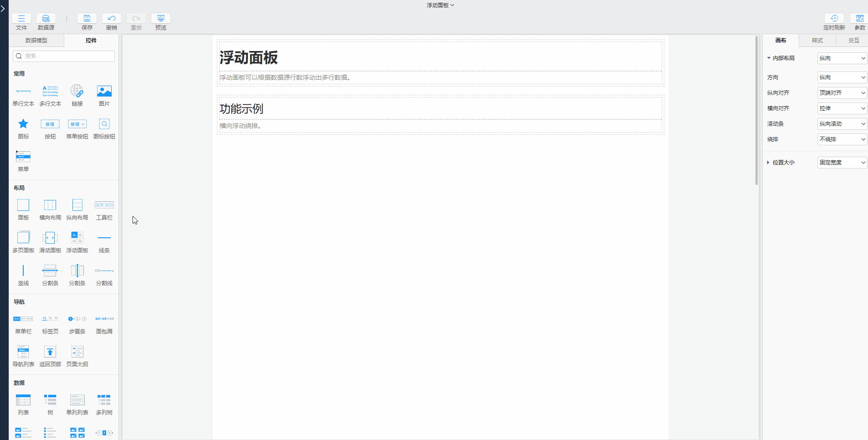The width and height of the screenshot is (868, 440).
Task: Switch to the 交互 tab
Action: click(852, 40)
